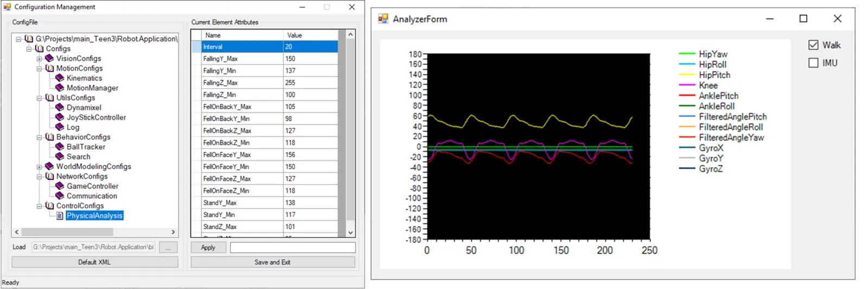Viewport: 868px width, 289px height.
Task: Click the FellOnFaceY_Max value 156 cell
Action: (x=310, y=155)
